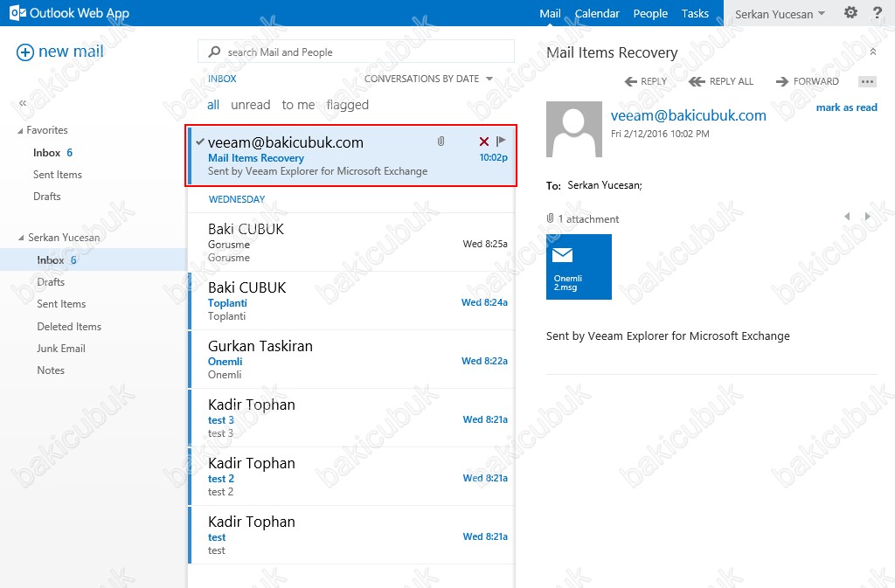Open the Calendar tab
This screenshot has width=895, height=588.
[597, 13]
